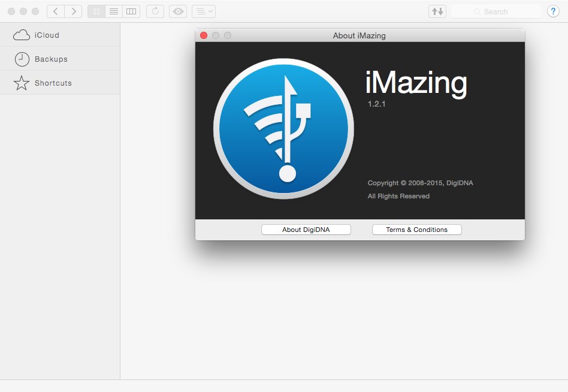Click into the Search field
Image resolution: width=568 pixels, height=392 pixels.
(x=496, y=11)
